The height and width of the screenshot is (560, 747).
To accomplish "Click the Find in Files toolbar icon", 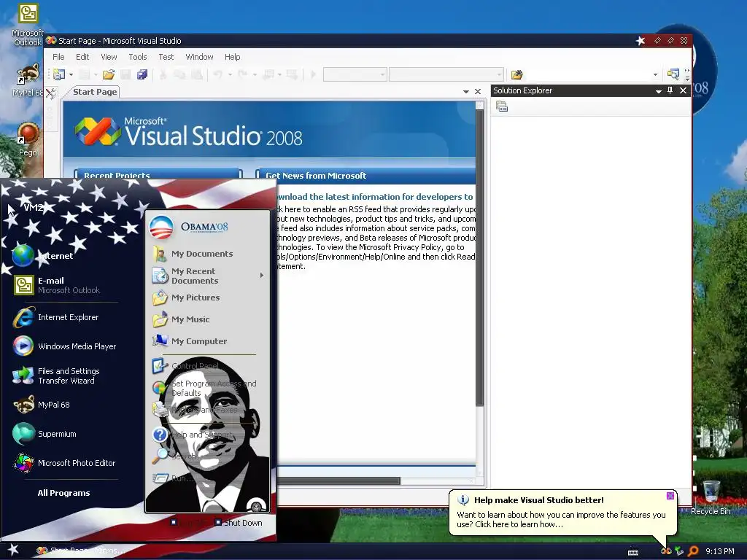I will [517, 74].
